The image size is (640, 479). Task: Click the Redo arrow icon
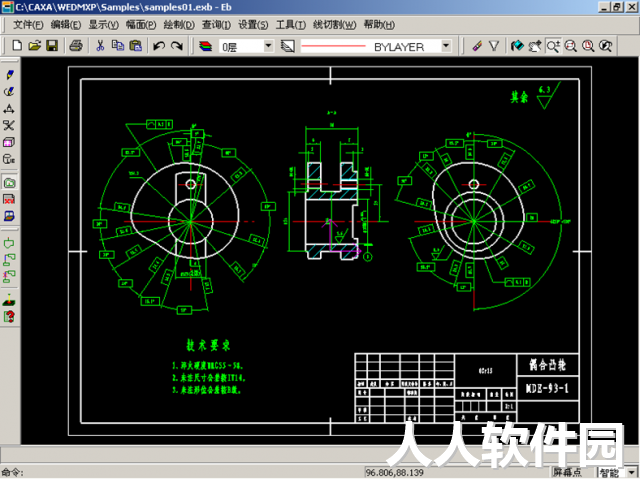coord(177,46)
